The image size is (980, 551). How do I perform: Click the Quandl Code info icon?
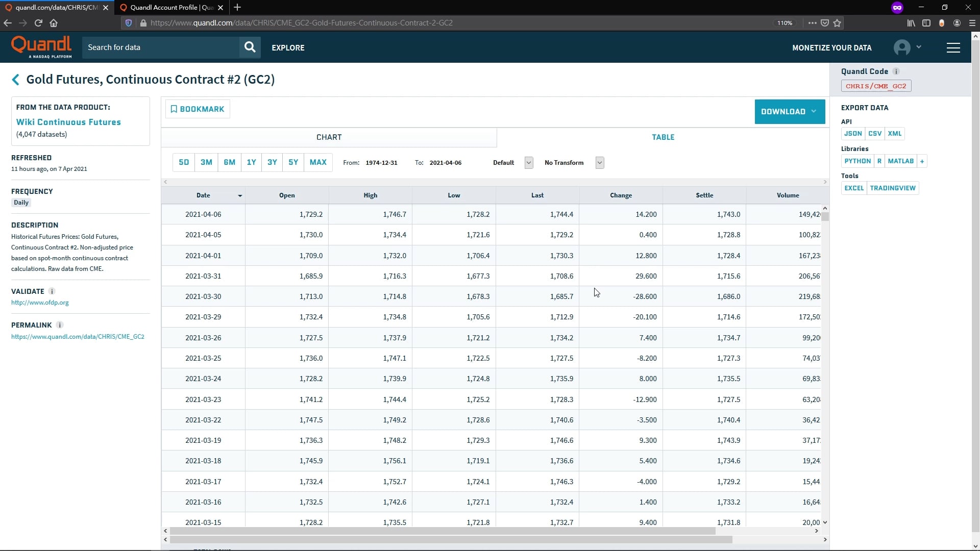point(896,71)
